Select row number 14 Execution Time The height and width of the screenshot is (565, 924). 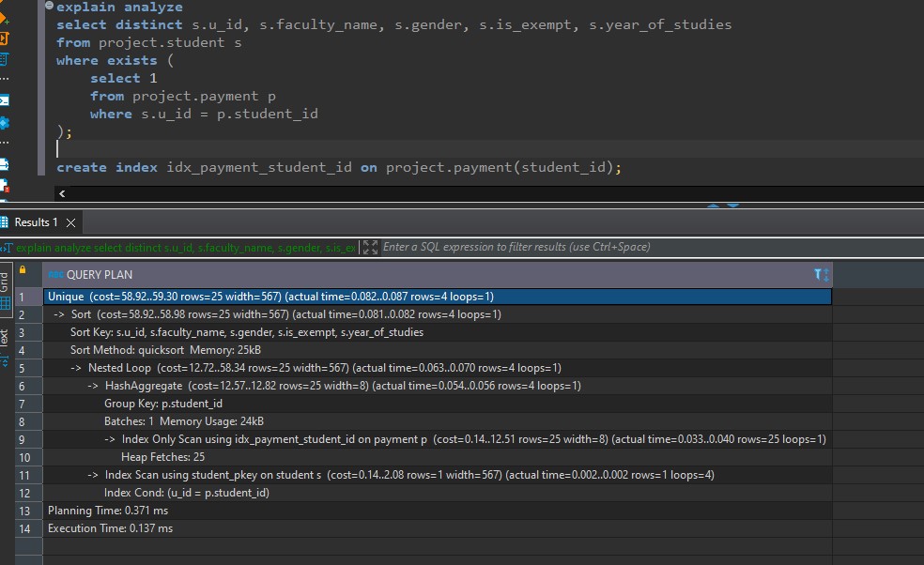[23, 528]
